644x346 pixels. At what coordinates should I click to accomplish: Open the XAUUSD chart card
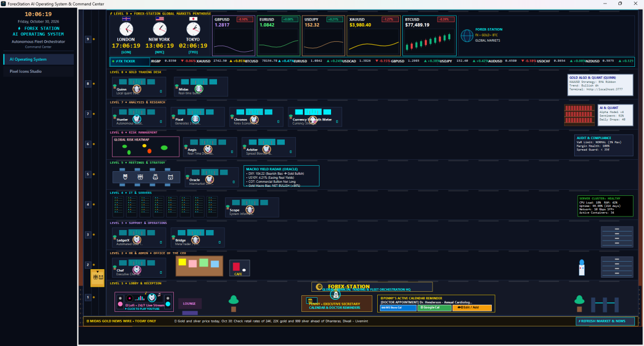373,35
